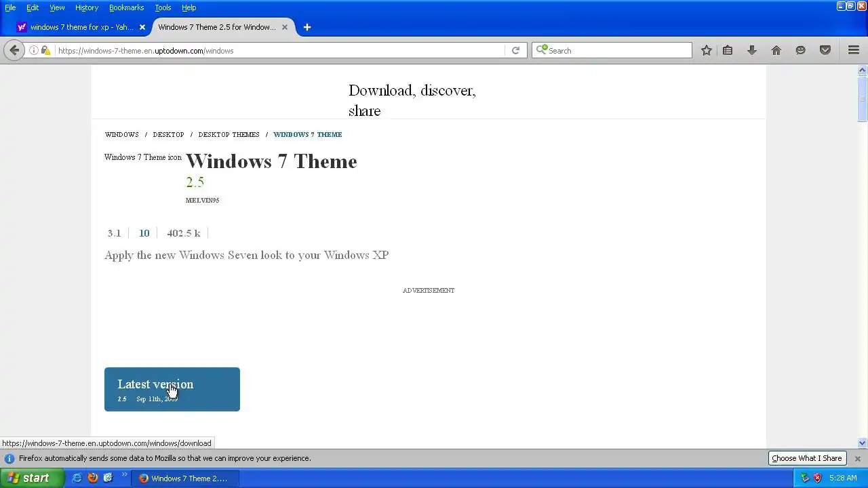Reload the page with the refresh icon
The image size is (868, 488).
[515, 50]
